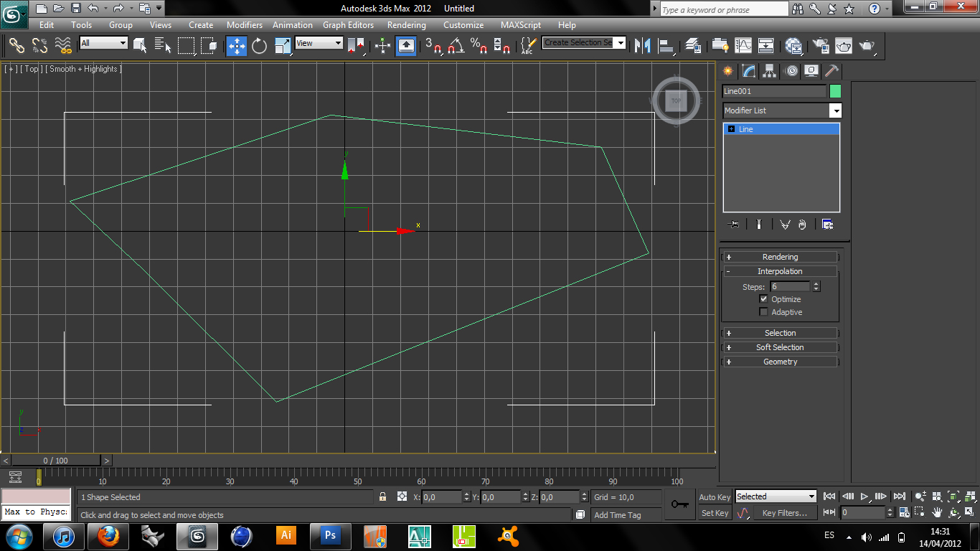Open the Graph Editors menu
The image size is (980, 551).
point(348,25)
